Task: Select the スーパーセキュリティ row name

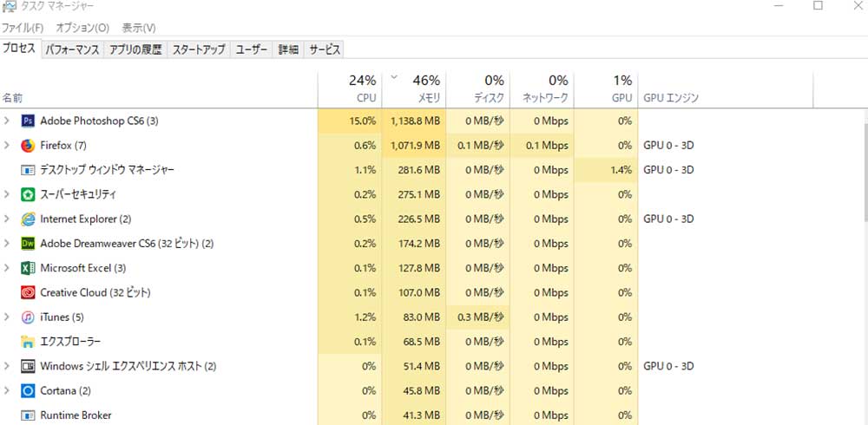Action: click(78, 194)
